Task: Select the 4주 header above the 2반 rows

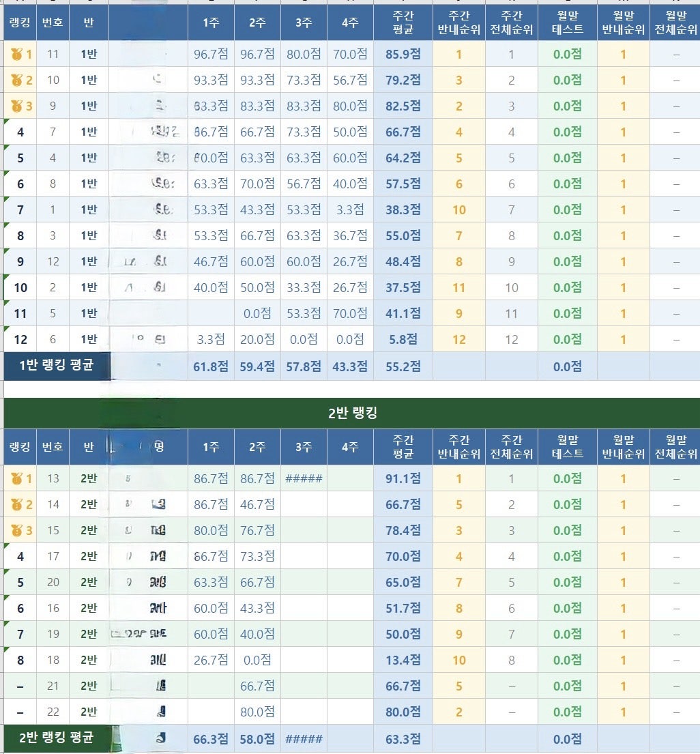Action: tap(350, 447)
